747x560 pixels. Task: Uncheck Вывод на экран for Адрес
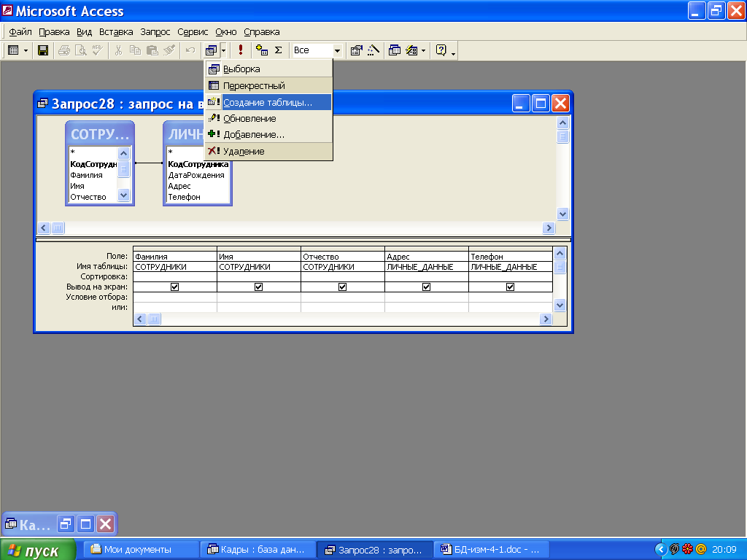point(426,287)
